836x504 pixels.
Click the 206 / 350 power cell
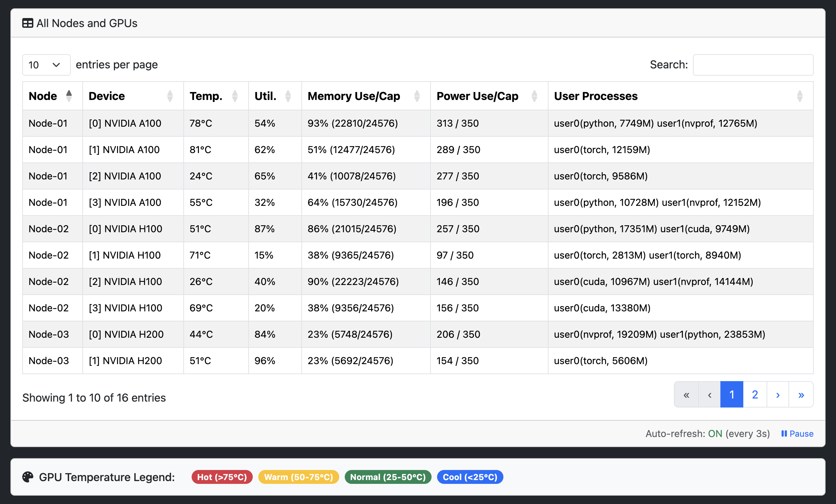pos(489,334)
